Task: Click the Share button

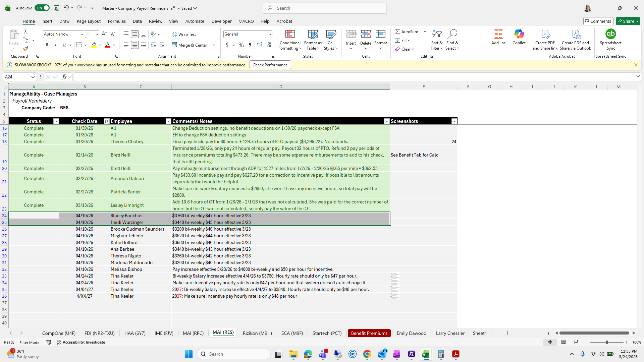Action: [628, 21]
